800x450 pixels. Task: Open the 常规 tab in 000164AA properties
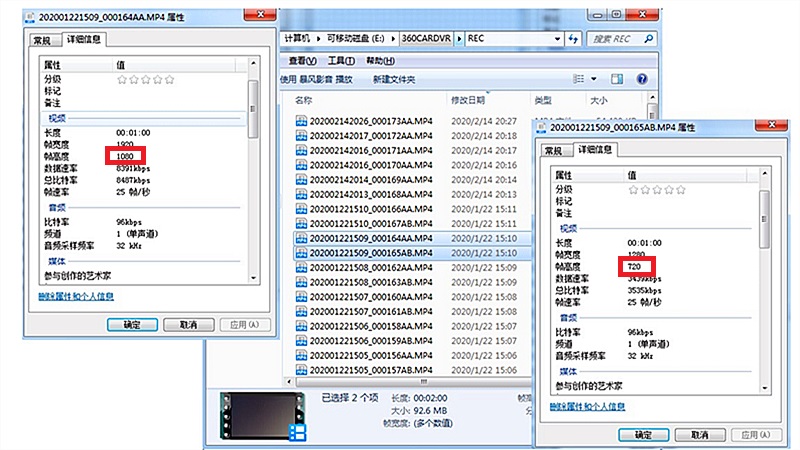[x=42, y=40]
